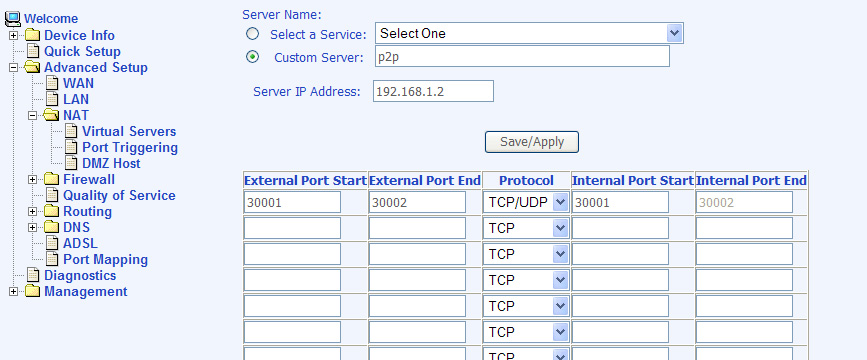Open the Device Info section

(80, 35)
